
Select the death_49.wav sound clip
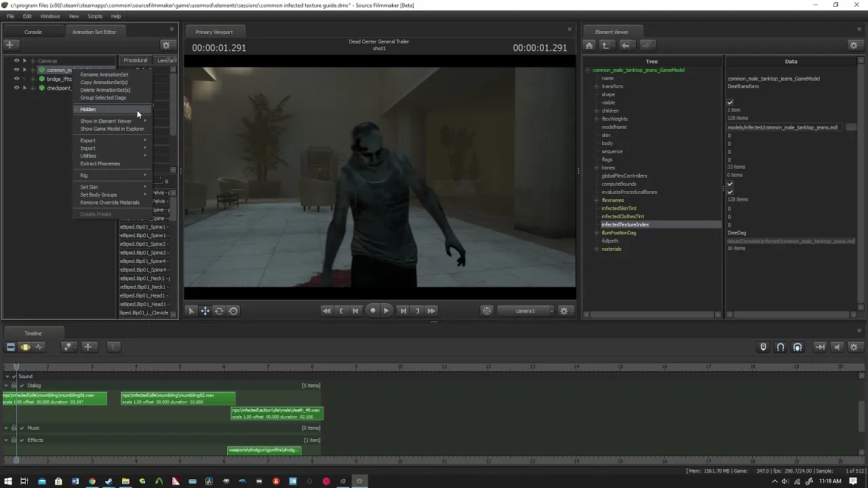click(277, 413)
